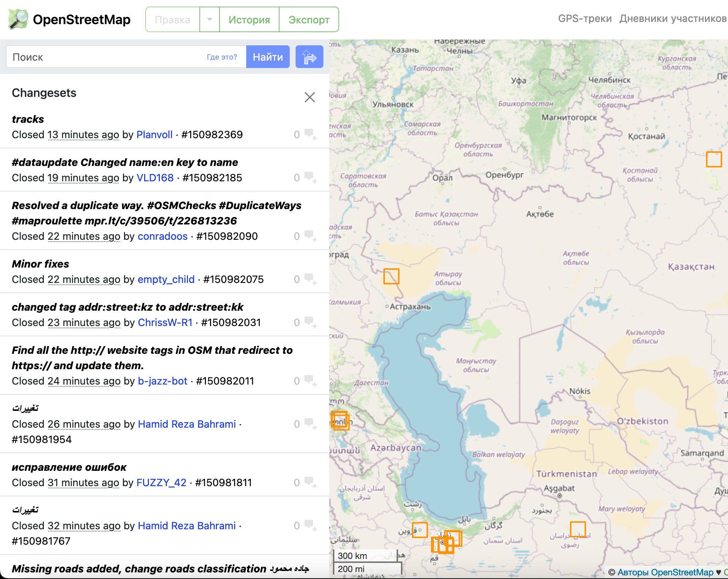This screenshot has height=579, width=728.
Task: Open the GPS-треки menu item
Action: pyautogui.click(x=585, y=19)
